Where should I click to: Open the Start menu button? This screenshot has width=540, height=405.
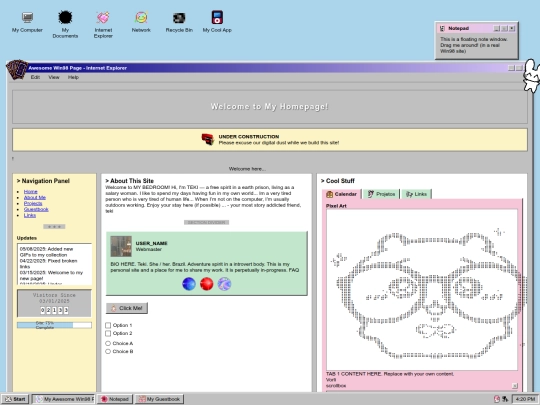coord(15,399)
